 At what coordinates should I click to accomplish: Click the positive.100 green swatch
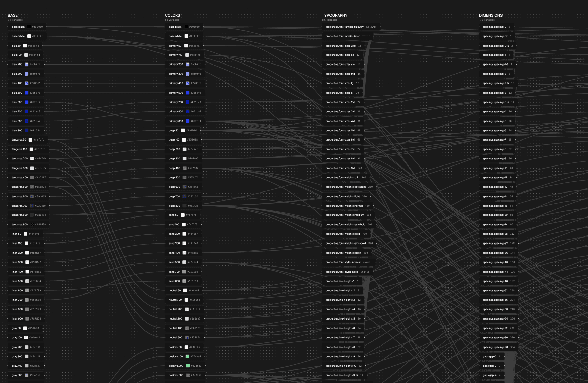point(187,356)
